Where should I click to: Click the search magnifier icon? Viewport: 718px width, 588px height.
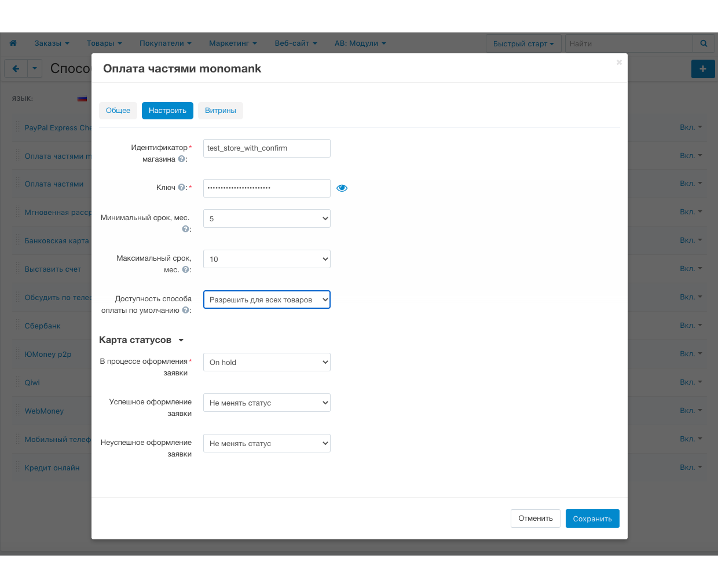704,43
